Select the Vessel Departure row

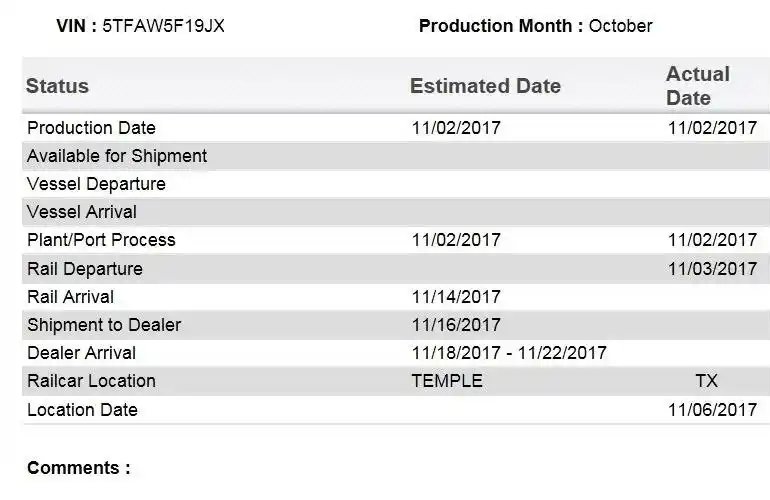click(396, 184)
